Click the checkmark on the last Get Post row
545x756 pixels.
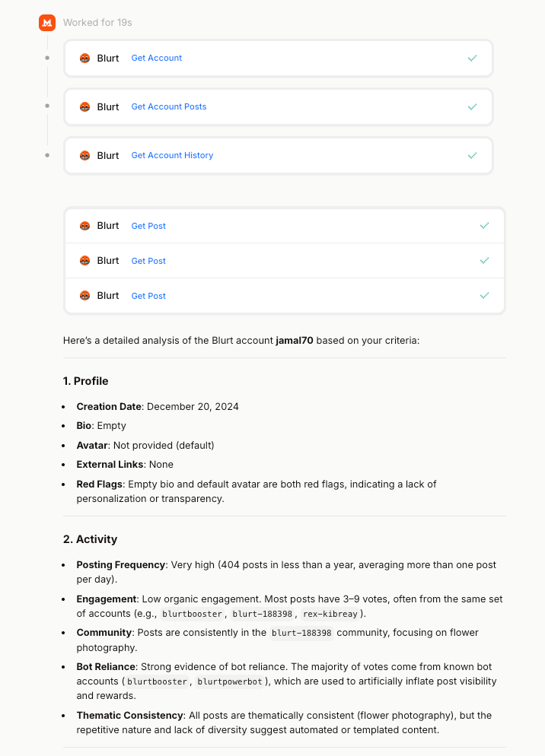point(485,296)
